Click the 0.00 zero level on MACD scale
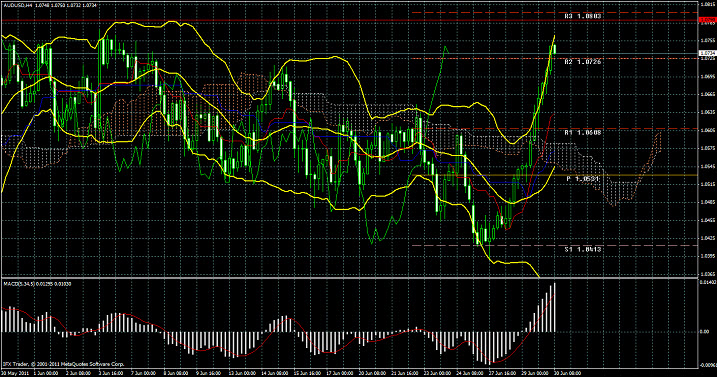717x377 pixels. (x=704, y=332)
